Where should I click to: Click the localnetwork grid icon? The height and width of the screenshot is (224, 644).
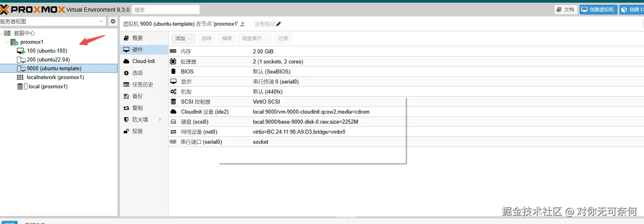(20, 77)
